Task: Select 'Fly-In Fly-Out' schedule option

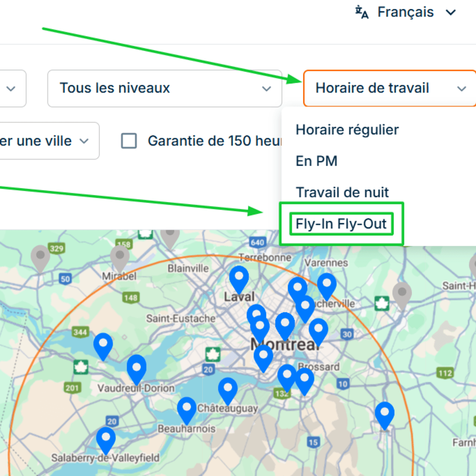Action: tap(341, 224)
